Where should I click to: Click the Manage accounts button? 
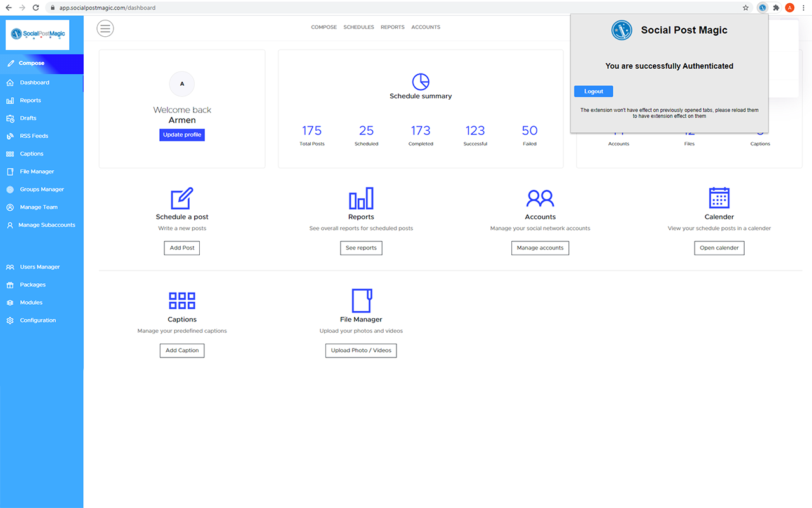point(540,248)
